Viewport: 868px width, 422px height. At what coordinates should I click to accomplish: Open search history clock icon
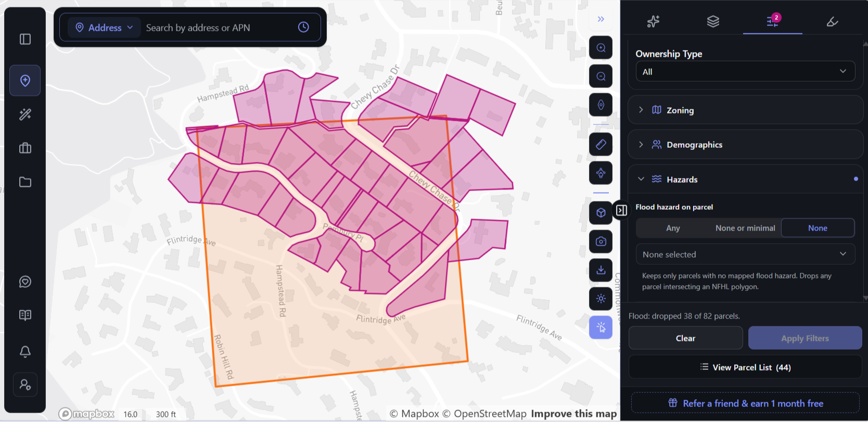pos(303,27)
